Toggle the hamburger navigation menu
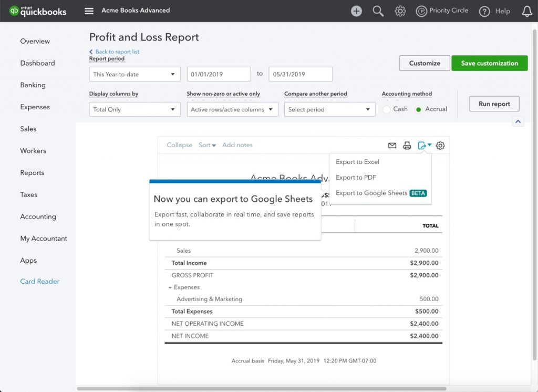Viewport: 538px width, 392px height. tap(89, 11)
